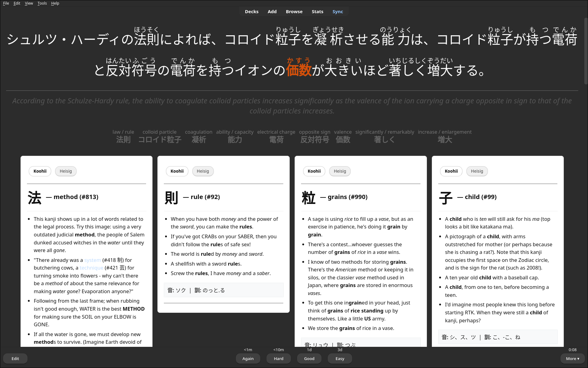Click the Sync link
Image resolution: width=588 pixels, height=368 pixels.
pos(337,12)
